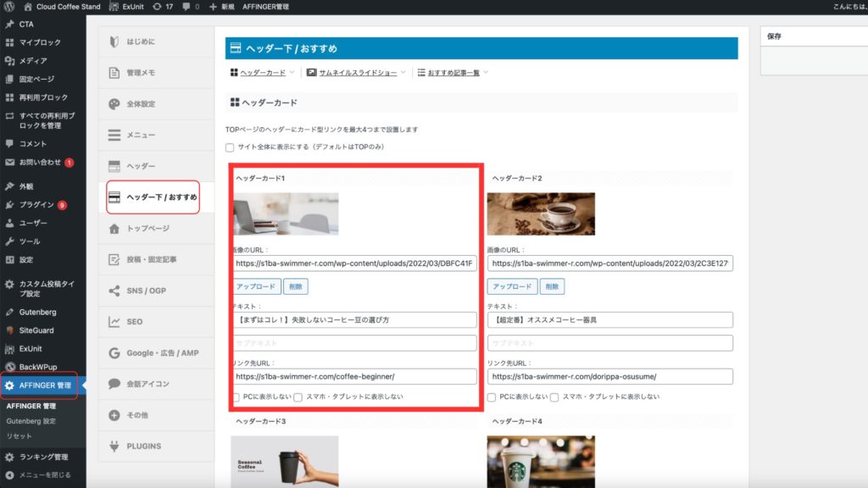Click the ヘッダーカード2 coffee cup thumbnail
The width and height of the screenshot is (868, 488).
[541, 213]
